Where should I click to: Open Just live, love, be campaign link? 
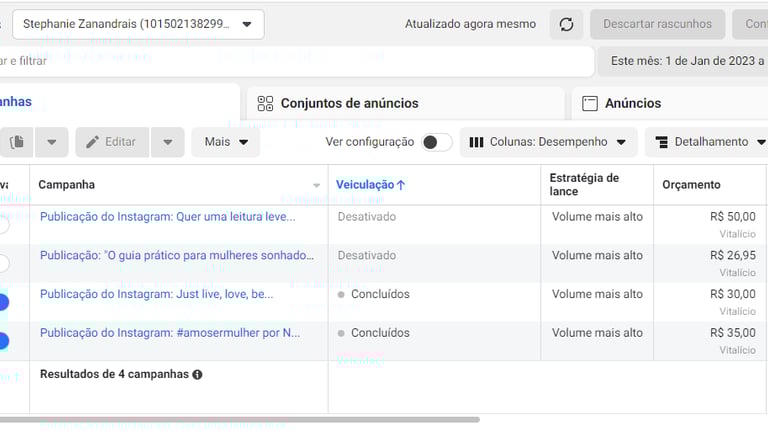156,294
